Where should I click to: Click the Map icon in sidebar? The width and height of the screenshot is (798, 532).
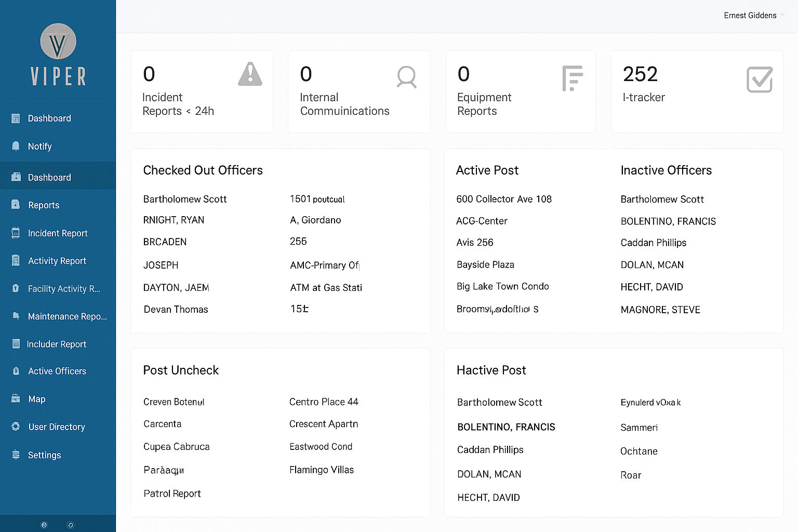pos(16,399)
